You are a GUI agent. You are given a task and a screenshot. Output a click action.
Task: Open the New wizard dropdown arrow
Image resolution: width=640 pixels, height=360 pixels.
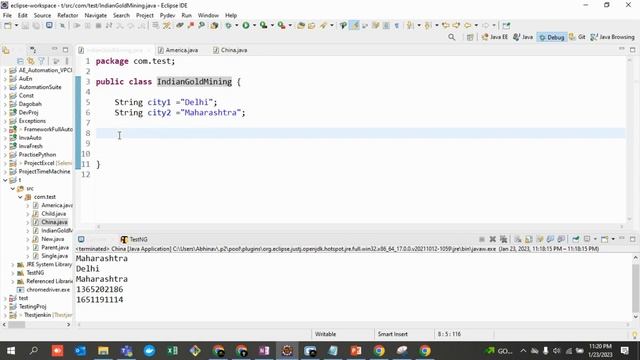click(16, 25)
